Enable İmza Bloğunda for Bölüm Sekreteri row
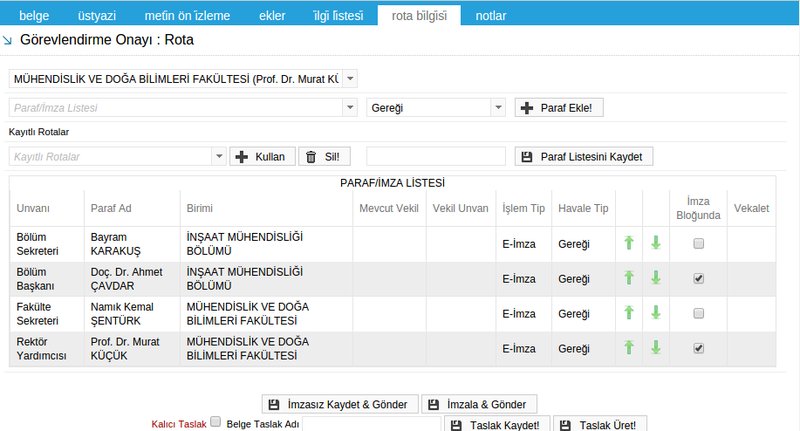Viewport: 800px width, 431px height. (x=699, y=244)
